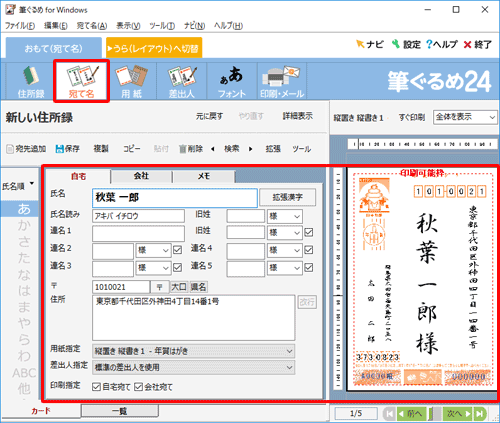Click the 住所 address text area

(194, 317)
